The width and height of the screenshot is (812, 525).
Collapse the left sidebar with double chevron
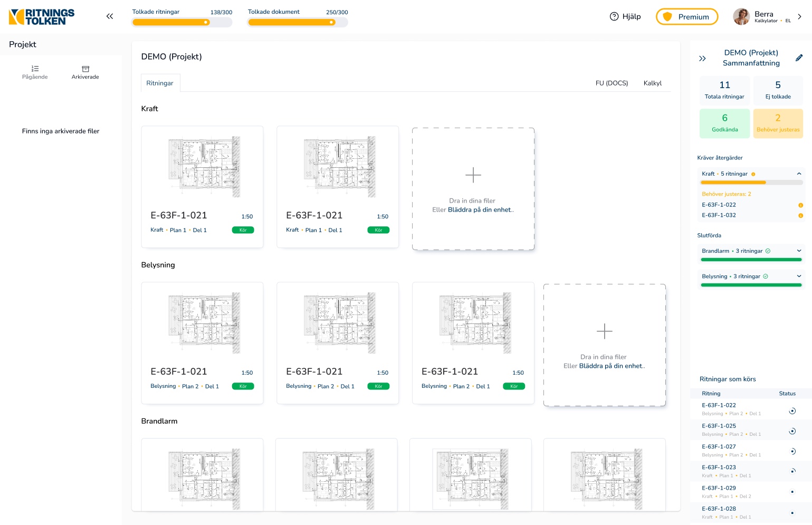point(110,16)
